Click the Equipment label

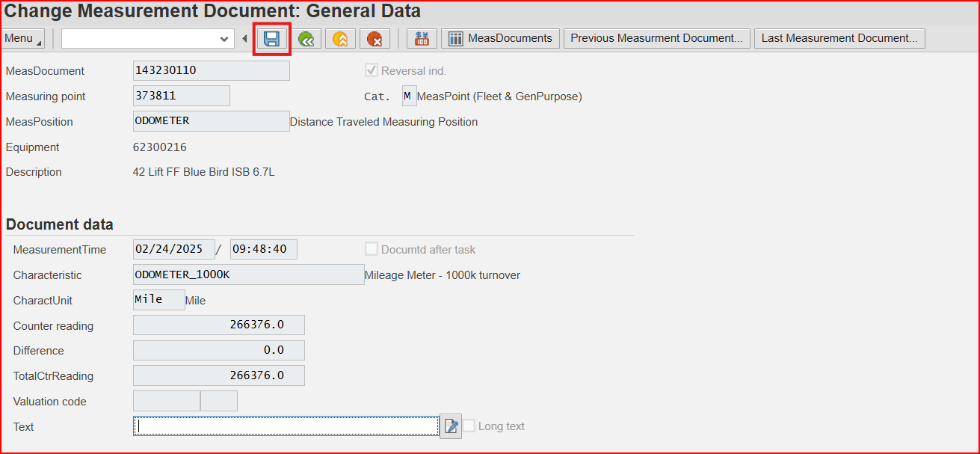[33, 147]
